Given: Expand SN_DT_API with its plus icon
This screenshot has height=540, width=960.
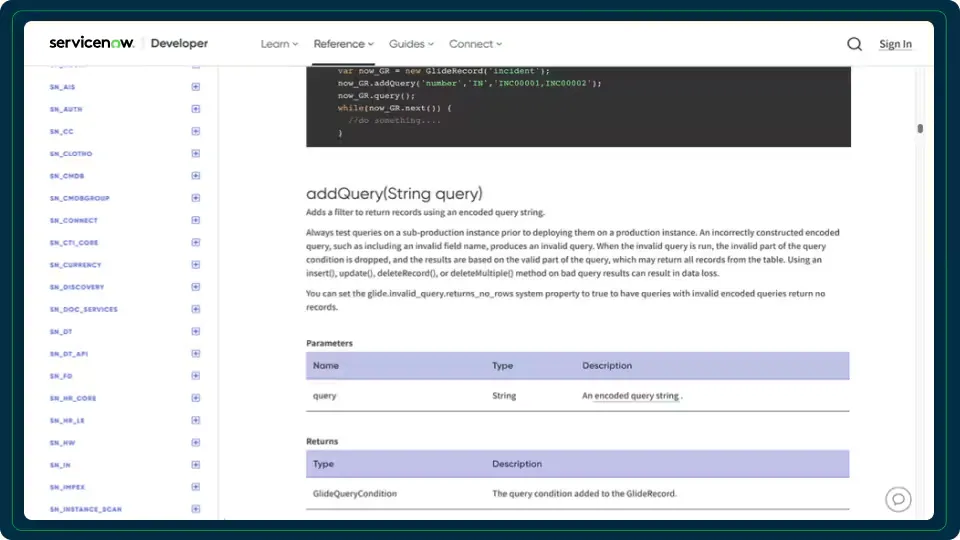Looking at the screenshot, I should click(x=195, y=354).
